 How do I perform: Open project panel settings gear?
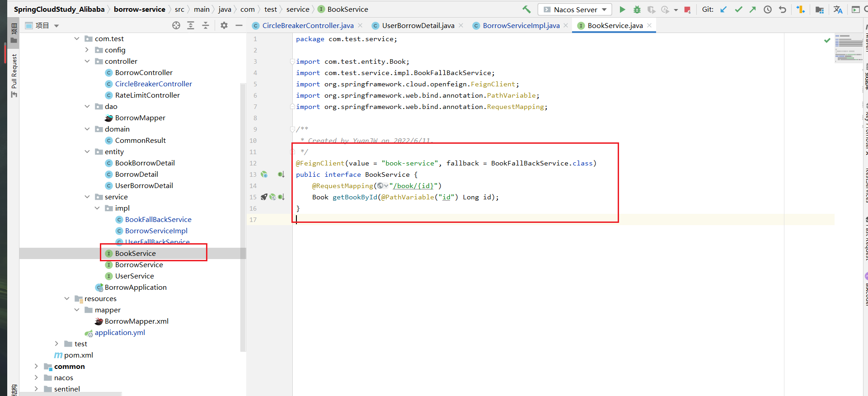tap(224, 25)
